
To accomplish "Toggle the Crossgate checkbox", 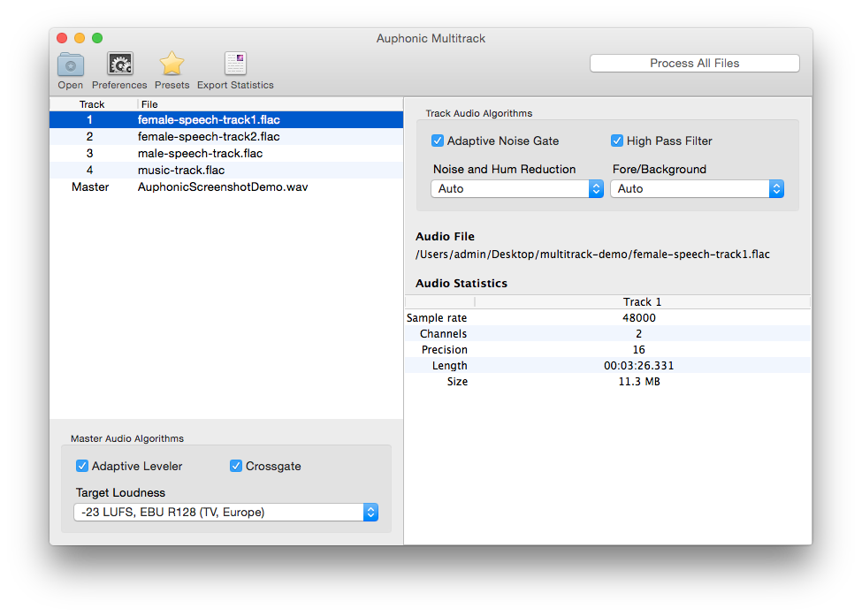I will click(x=236, y=466).
